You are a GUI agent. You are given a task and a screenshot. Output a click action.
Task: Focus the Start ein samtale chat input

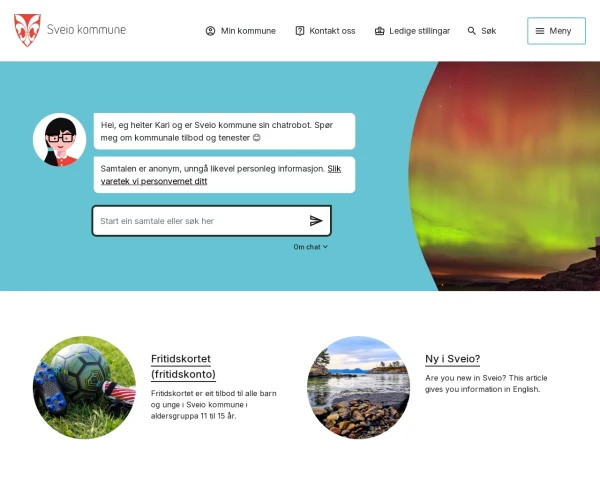[199, 221]
